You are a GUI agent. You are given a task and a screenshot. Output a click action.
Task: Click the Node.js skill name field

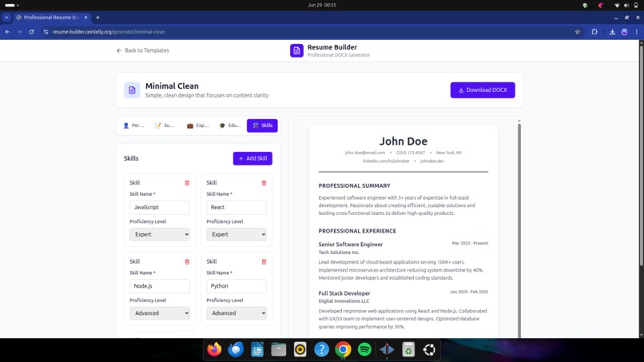160,286
